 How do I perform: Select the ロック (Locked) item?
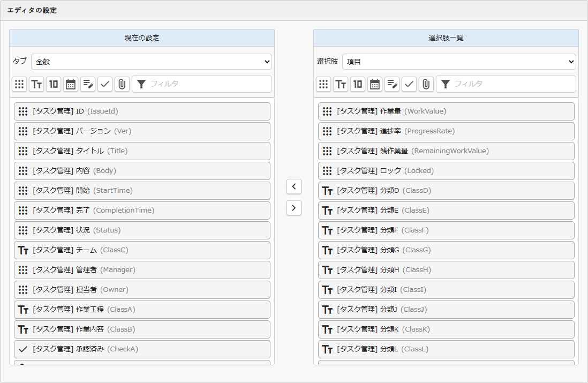446,171
